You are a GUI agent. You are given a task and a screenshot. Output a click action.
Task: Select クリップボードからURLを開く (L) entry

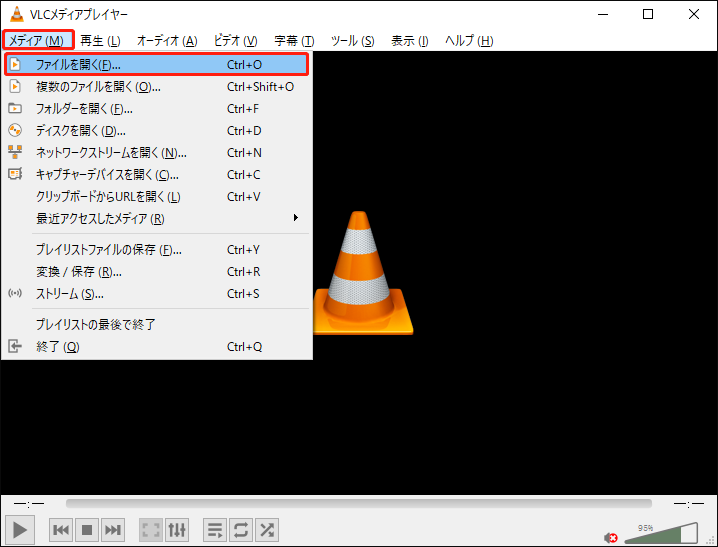[x=157, y=196]
